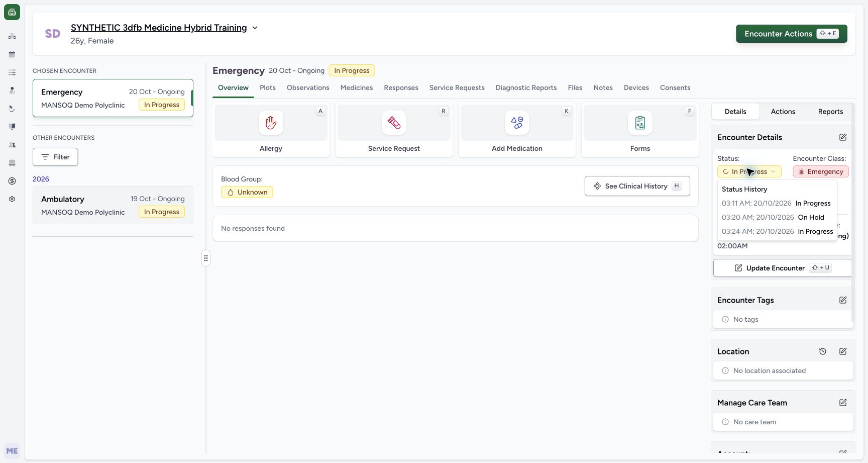Click the Emergency encounter class badge

(x=821, y=171)
